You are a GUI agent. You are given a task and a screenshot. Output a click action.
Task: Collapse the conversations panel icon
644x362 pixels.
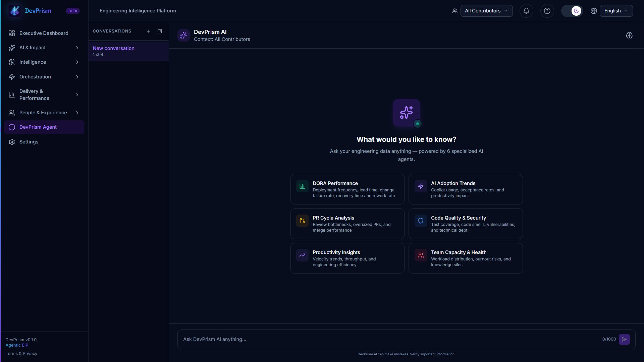tap(160, 31)
